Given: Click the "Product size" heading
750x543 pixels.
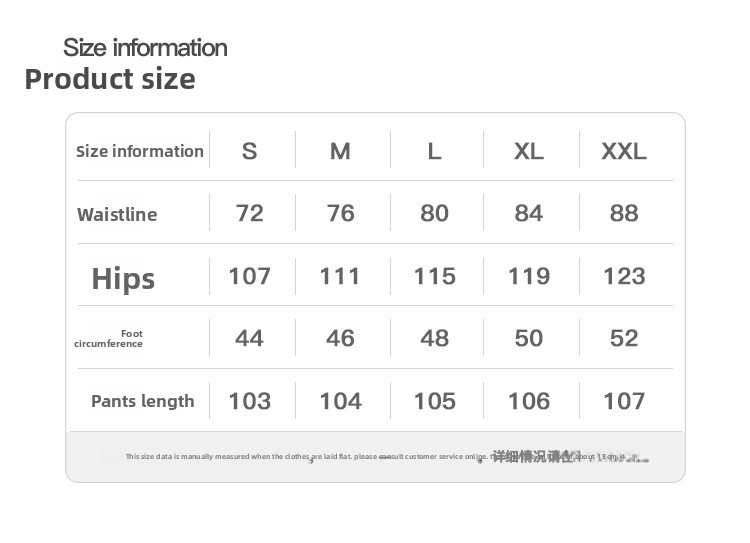Looking at the screenshot, I should pyautogui.click(x=110, y=79).
